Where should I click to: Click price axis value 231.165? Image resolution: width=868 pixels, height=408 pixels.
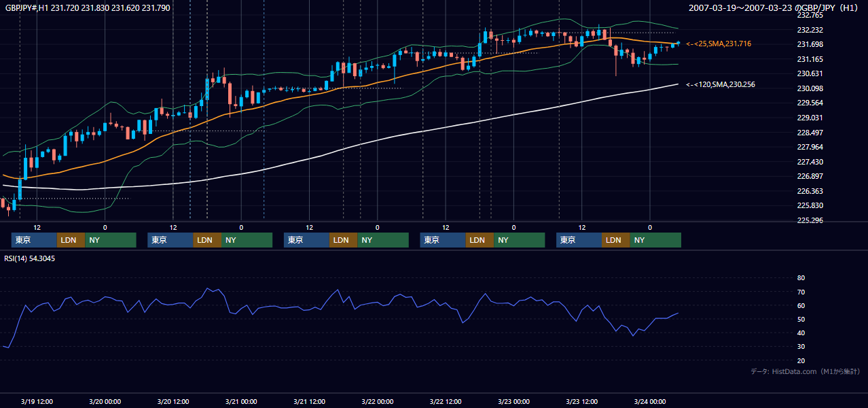810,59
